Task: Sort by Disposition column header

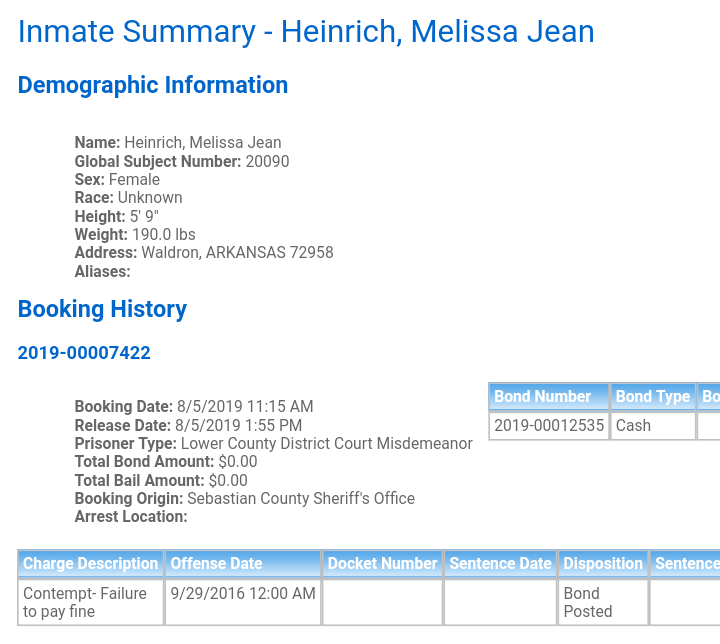Action: tap(603, 564)
